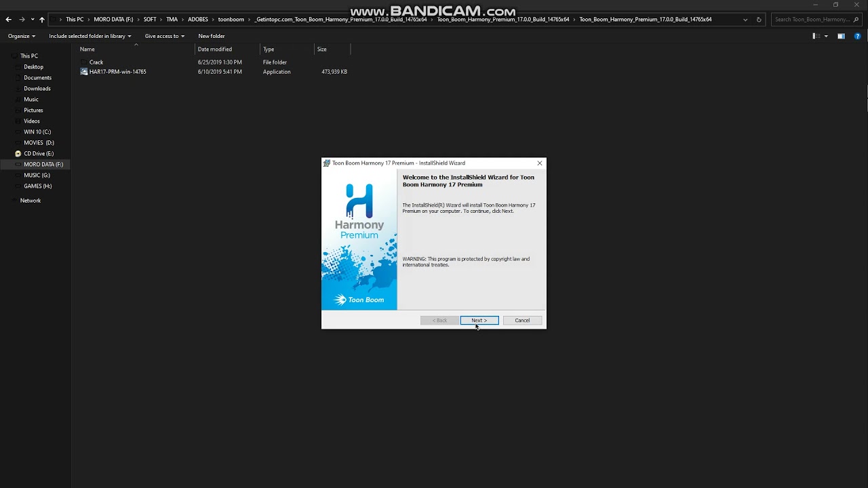This screenshot has width=868, height=488.
Task: Click Next in the InstallShield Wizard
Action: pos(479,321)
